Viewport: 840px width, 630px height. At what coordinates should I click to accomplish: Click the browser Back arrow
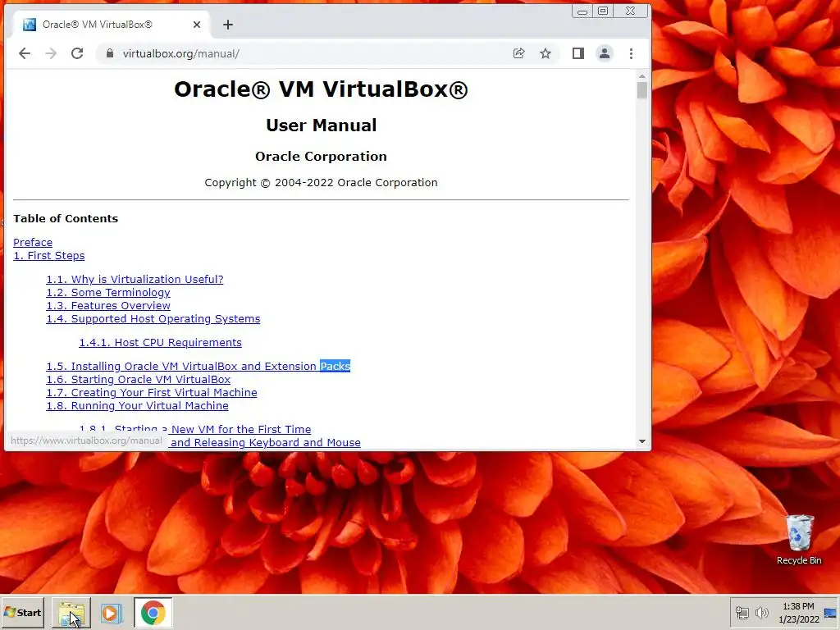coord(25,53)
